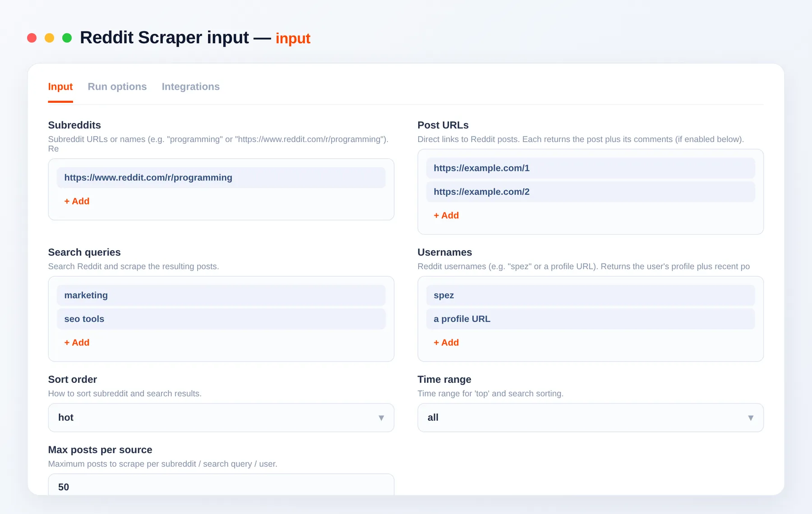Viewport: 812px width, 514px height.
Task: Click 'Maximum posts to scrape per subreddit' description
Action: tap(163, 464)
